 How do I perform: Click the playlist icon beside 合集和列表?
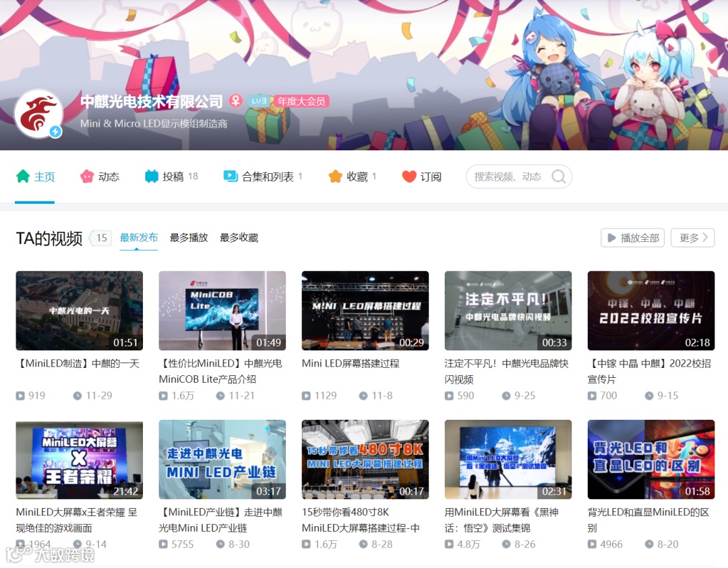click(231, 177)
